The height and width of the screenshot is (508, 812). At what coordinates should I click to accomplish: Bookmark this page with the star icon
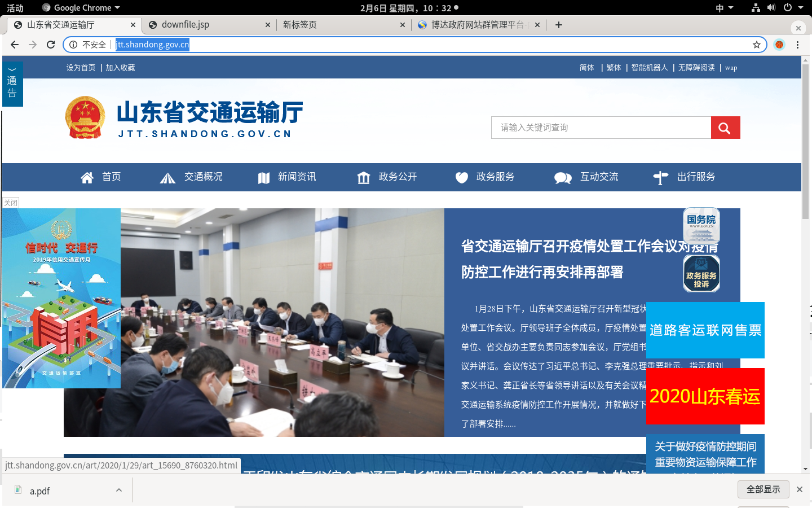[756, 45]
